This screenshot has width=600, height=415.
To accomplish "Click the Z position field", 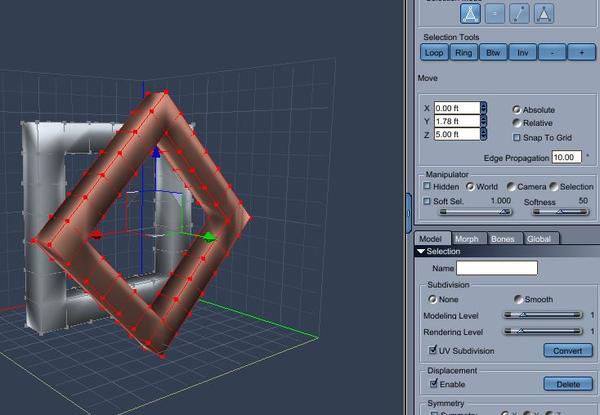I will click(457, 134).
